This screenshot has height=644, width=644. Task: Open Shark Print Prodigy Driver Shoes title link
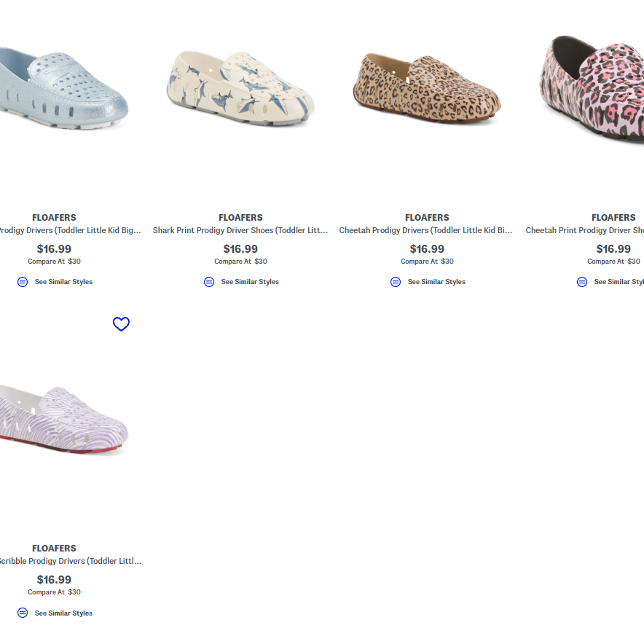tap(240, 230)
